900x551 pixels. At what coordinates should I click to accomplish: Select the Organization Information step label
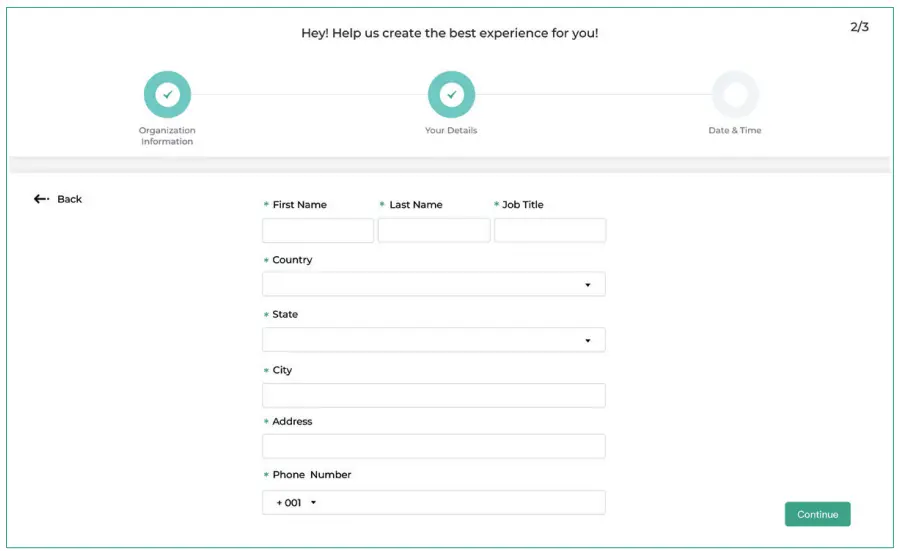click(167, 136)
